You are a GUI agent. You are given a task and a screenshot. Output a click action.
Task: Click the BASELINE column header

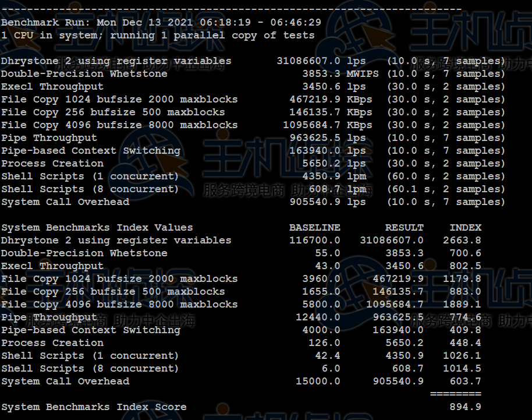tap(314, 227)
